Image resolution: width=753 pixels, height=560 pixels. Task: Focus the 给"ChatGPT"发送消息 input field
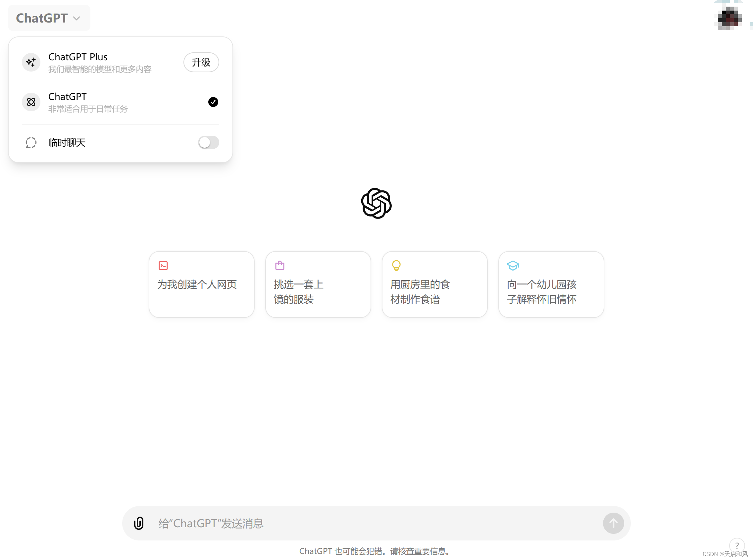click(373, 523)
